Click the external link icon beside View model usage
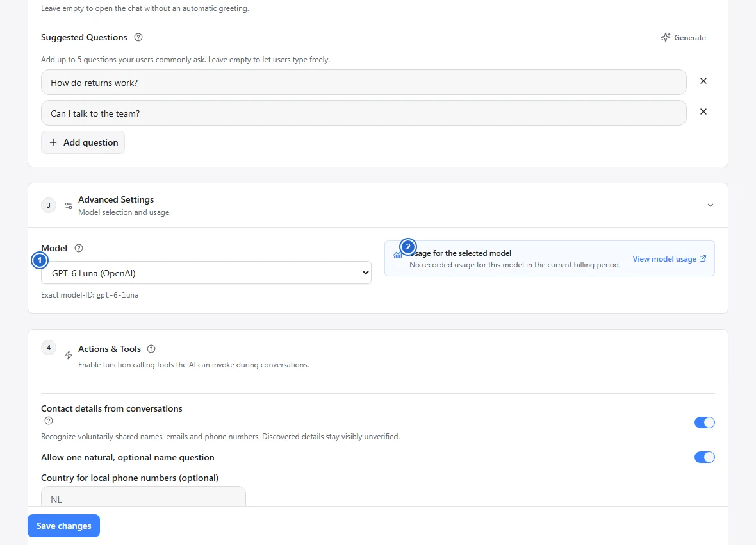756x545 pixels. point(703,259)
